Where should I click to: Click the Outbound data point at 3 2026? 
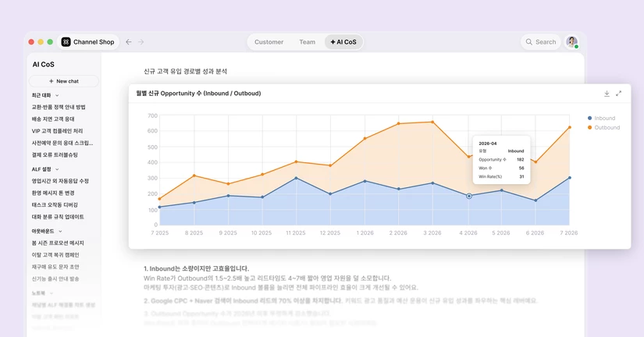coord(432,122)
